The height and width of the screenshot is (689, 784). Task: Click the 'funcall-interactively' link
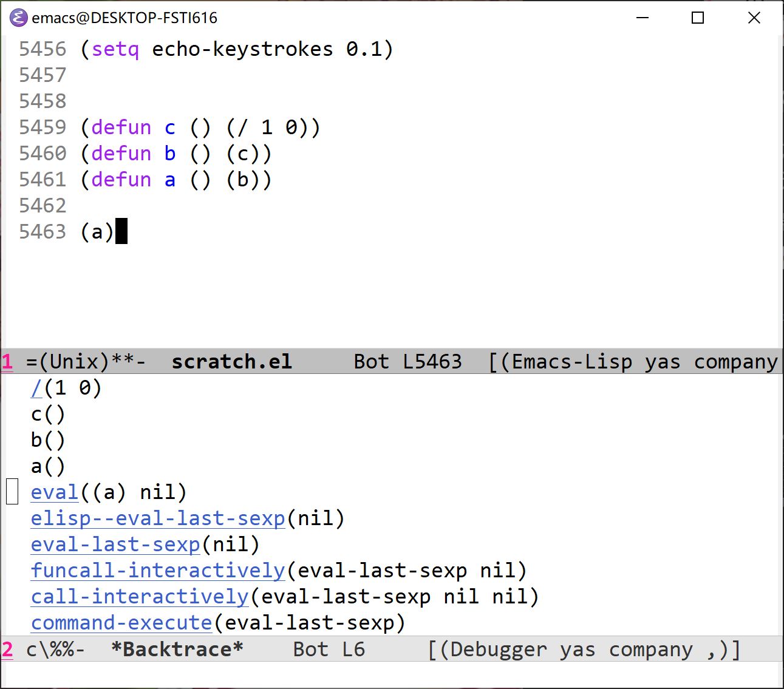[158, 571]
